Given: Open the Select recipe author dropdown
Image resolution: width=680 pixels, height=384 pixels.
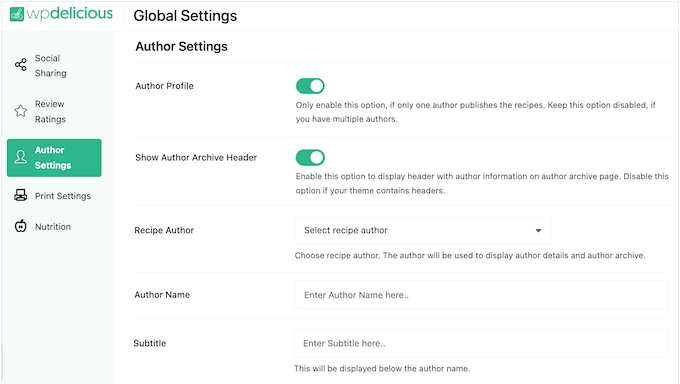Looking at the screenshot, I should pyautogui.click(x=423, y=230).
